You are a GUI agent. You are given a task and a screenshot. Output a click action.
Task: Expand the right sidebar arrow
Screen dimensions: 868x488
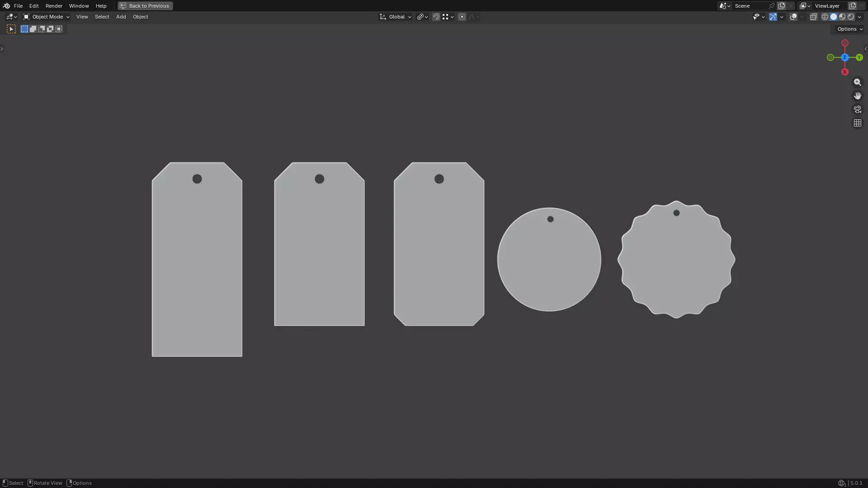tap(866, 49)
